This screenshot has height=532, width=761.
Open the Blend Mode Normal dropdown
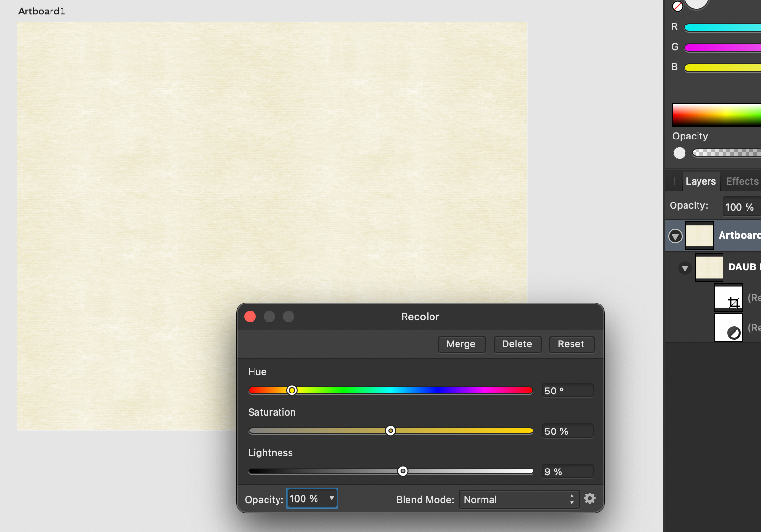click(x=519, y=499)
